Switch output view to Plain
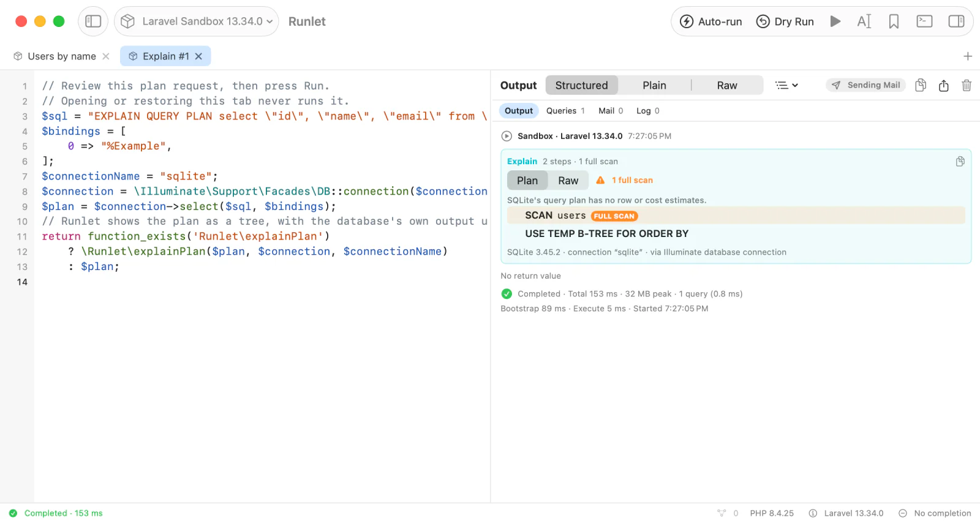 (x=654, y=85)
